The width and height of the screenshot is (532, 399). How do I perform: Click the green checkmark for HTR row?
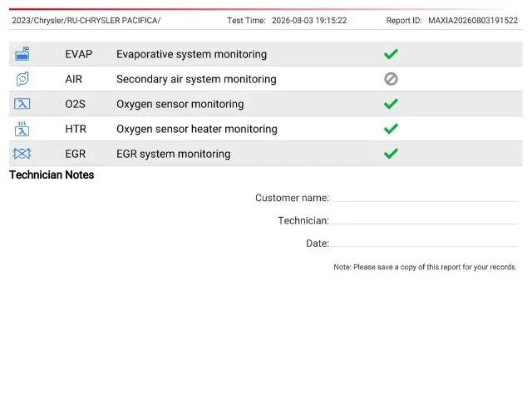tap(391, 129)
